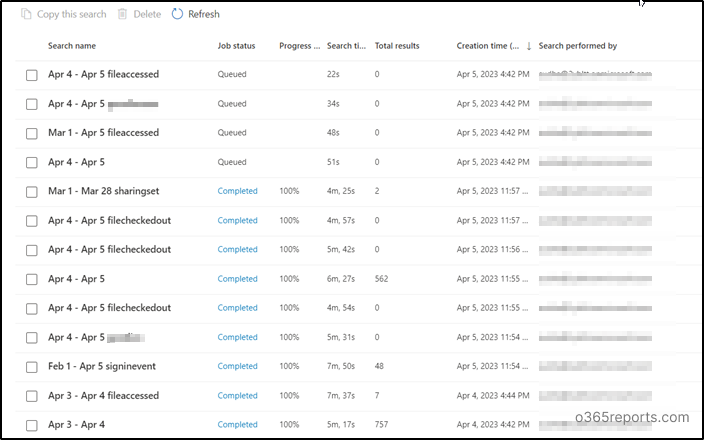
Task: Open Completed link on row with 562 results
Action: click(238, 279)
